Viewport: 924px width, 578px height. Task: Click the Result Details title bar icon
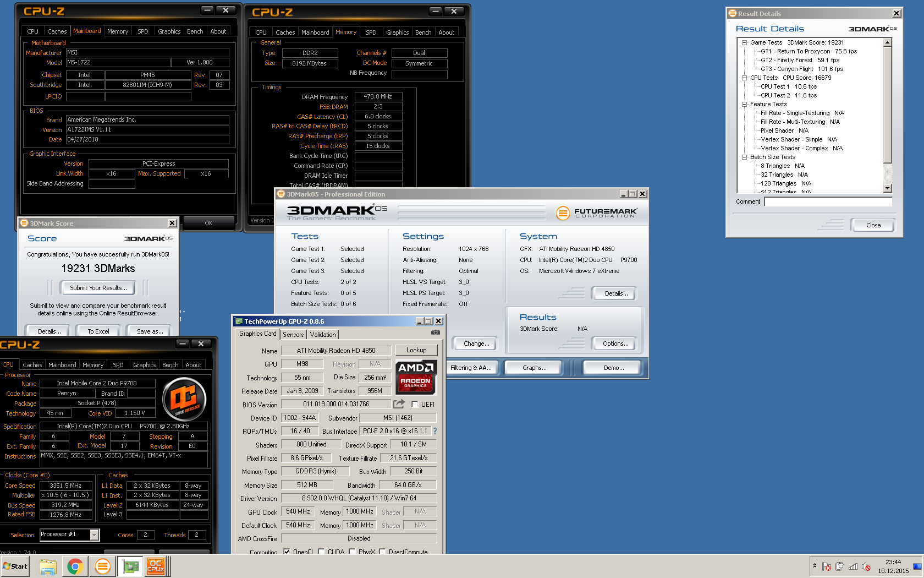coord(732,13)
